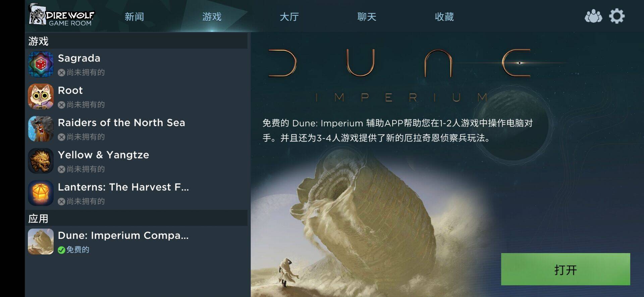Viewport: 644px width, 297px height.
Task: Select Yellow & Yangtze dragon icon
Action: tap(41, 161)
